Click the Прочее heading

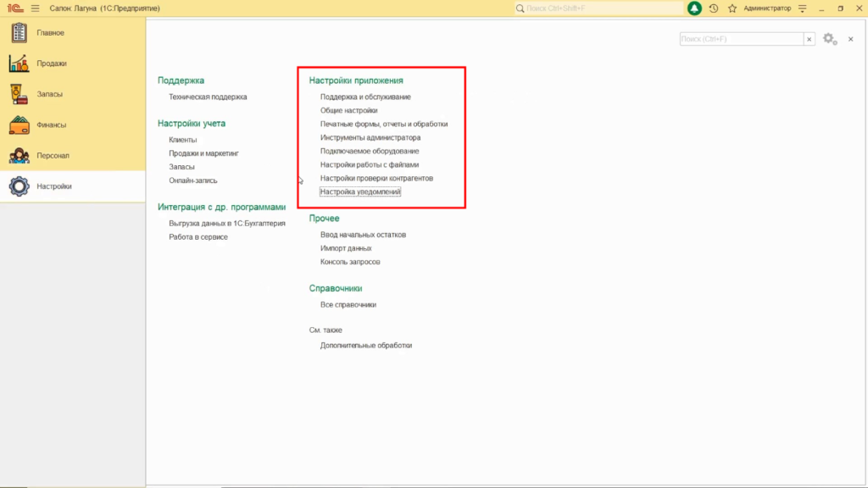tap(325, 218)
